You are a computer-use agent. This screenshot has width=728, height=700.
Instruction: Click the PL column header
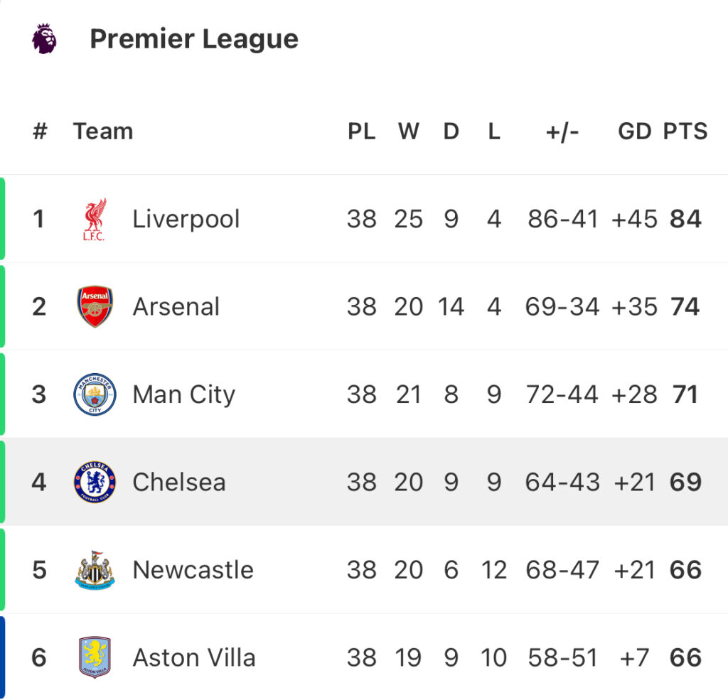(x=362, y=131)
